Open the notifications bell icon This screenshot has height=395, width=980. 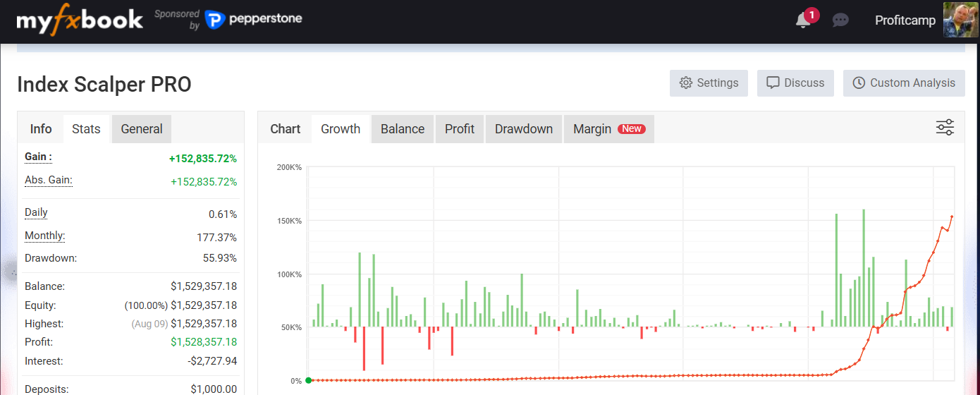click(x=803, y=20)
